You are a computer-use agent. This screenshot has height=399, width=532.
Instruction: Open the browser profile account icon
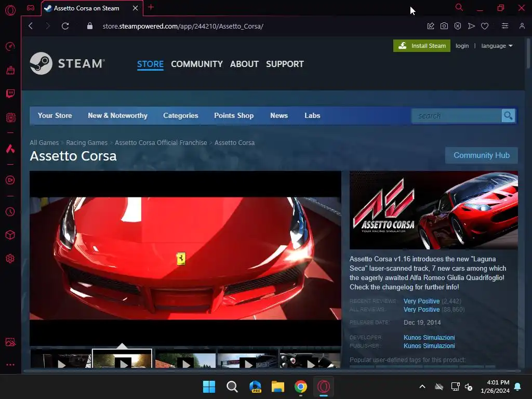[x=522, y=26]
